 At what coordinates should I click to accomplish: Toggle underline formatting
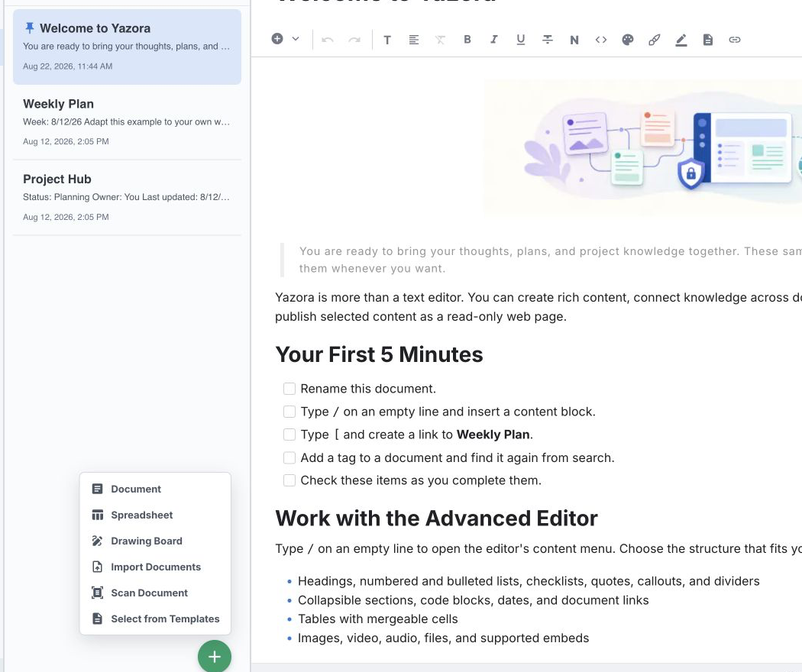[x=521, y=40]
